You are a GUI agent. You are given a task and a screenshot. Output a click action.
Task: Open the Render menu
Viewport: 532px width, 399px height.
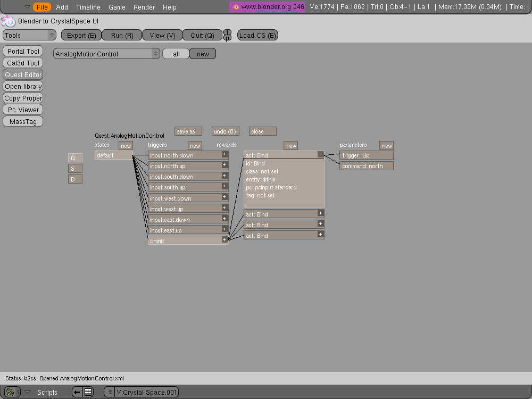(144, 7)
